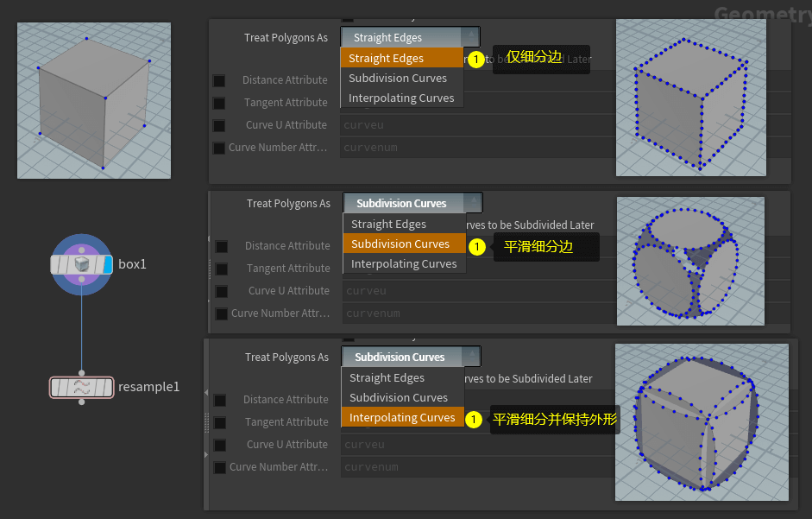Choose Interpolating Curves in top panel menu
This screenshot has height=519, width=812.
pyautogui.click(x=402, y=98)
